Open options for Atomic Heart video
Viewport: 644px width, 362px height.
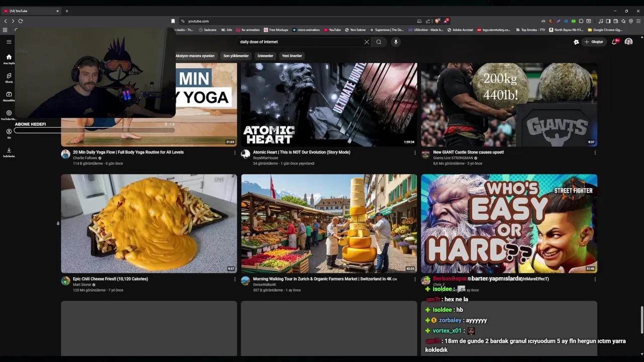[x=415, y=152]
